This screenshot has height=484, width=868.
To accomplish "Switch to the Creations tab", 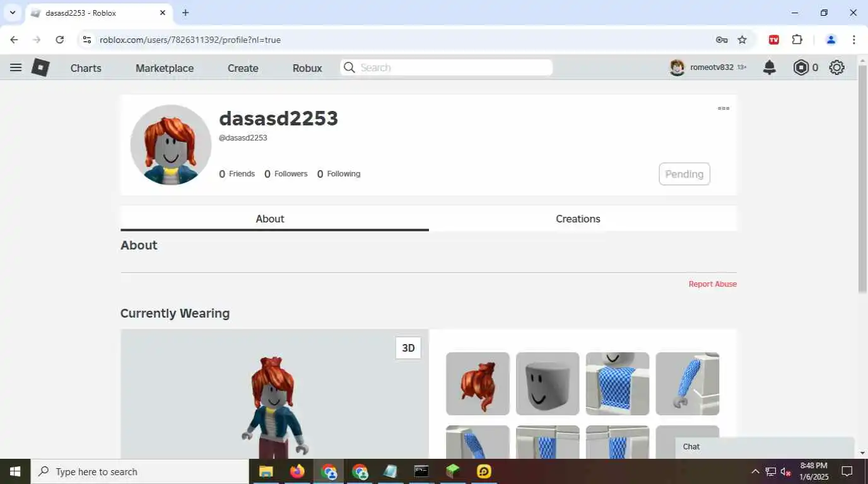I will [578, 219].
